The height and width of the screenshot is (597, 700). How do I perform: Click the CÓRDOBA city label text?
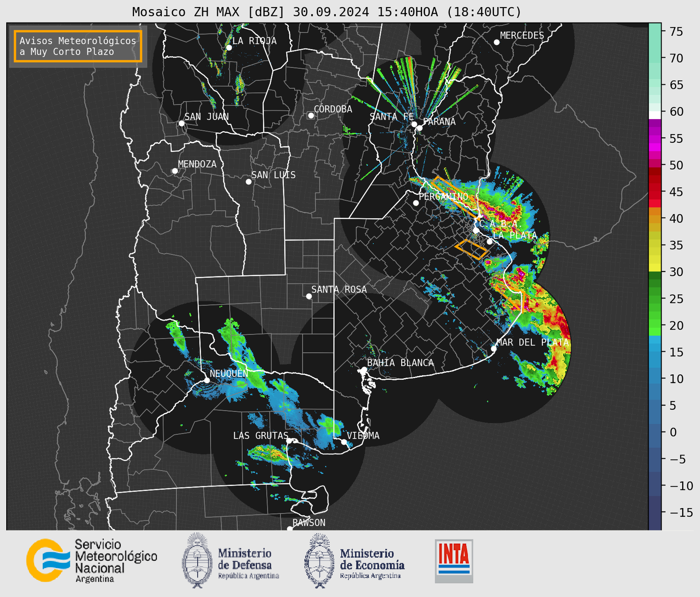[333, 109]
